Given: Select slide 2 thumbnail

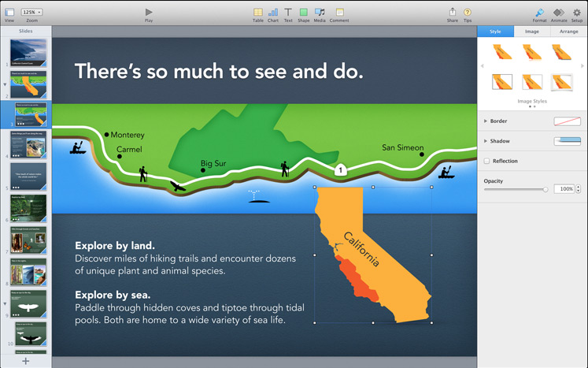Looking at the screenshot, I should pyautogui.click(x=28, y=84).
